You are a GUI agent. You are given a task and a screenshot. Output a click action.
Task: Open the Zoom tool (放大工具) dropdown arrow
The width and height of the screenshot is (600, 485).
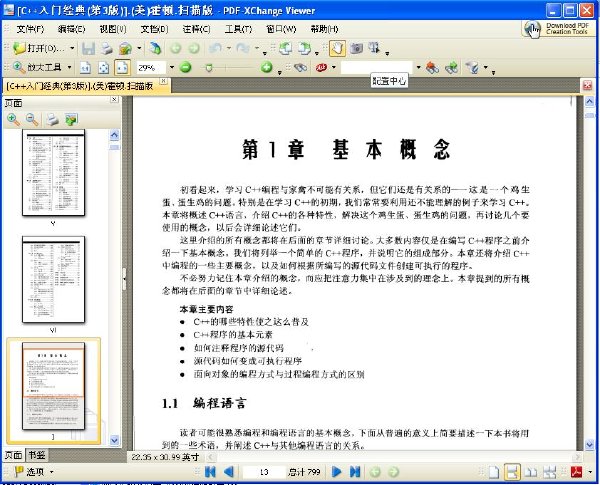point(69,67)
